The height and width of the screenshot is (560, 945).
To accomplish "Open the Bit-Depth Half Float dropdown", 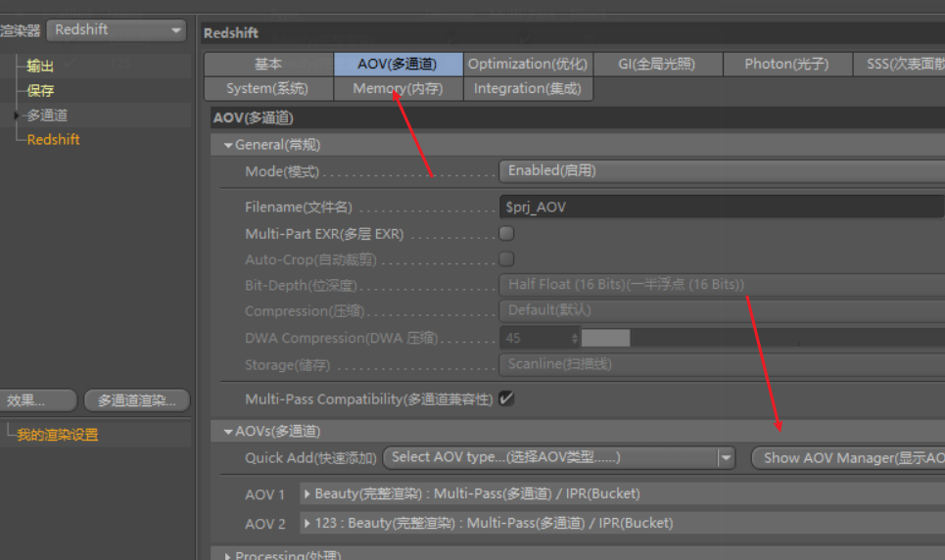I will 722,285.
